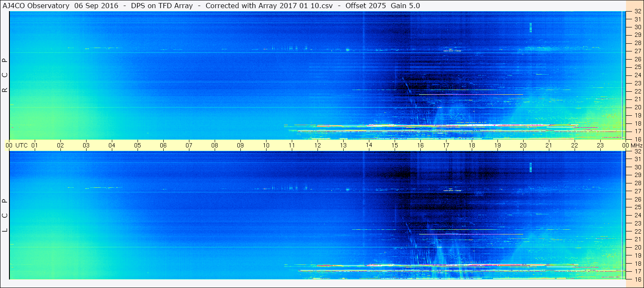Click the "25" MHz label in LCP panel
644x288 pixels.
pos(637,207)
